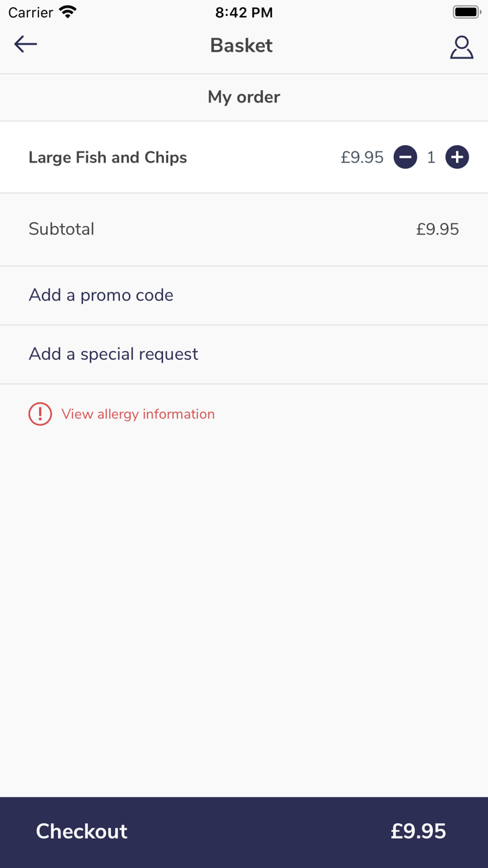Increase quantity with the plus button
The width and height of the screenshot is (488, 868).
[457, 158]
